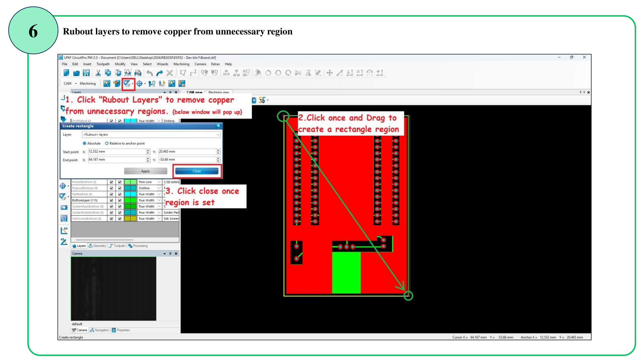Screen dimensions: 644x362
Task: Save the document using the floppy icon
Action: (86, 73)
